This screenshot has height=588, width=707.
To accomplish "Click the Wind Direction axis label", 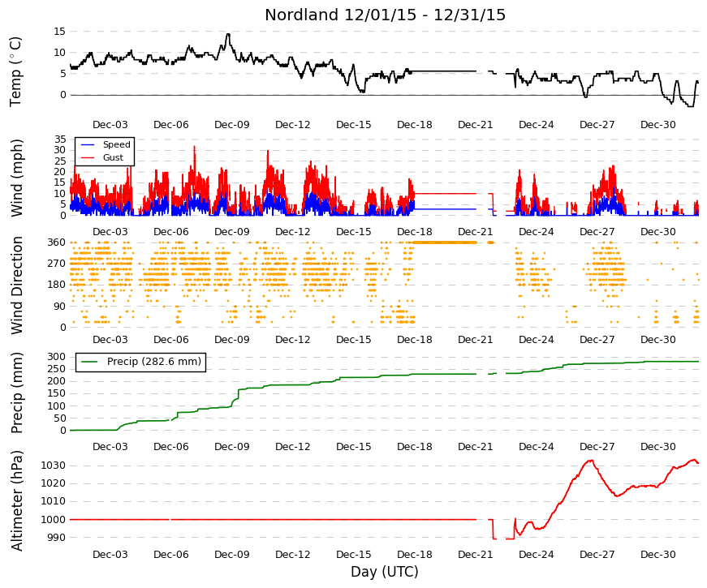I will (16, 285).
